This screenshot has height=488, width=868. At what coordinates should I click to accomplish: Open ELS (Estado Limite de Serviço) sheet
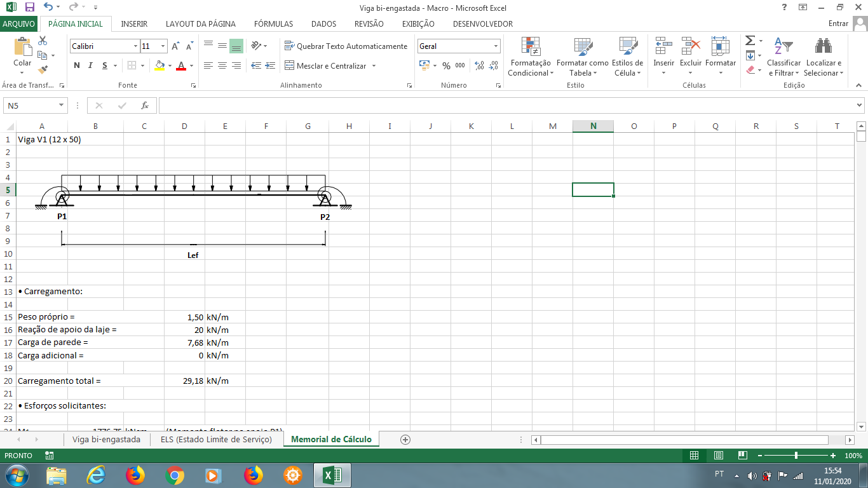(x=216, y=440)
